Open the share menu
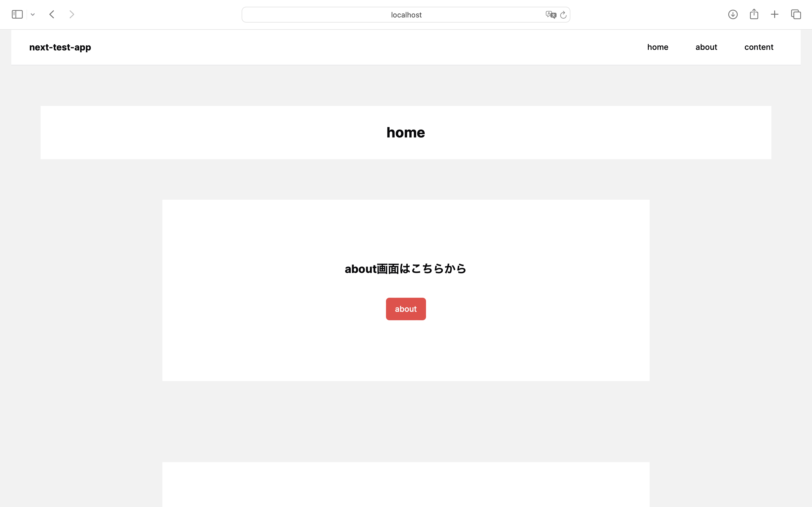 pyautogui.click(x=754, y=14)
